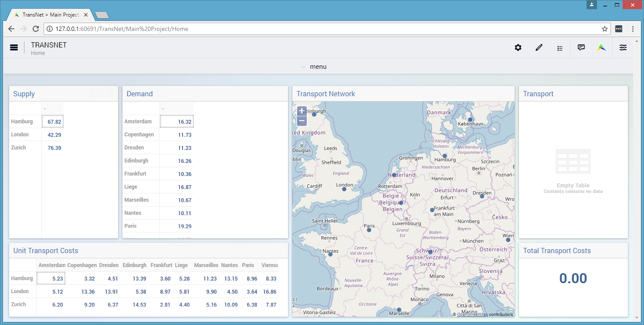This screenshot has height=325, width=644.
Task: Select the Frankfurt node on the map
Action: point(432,210)
